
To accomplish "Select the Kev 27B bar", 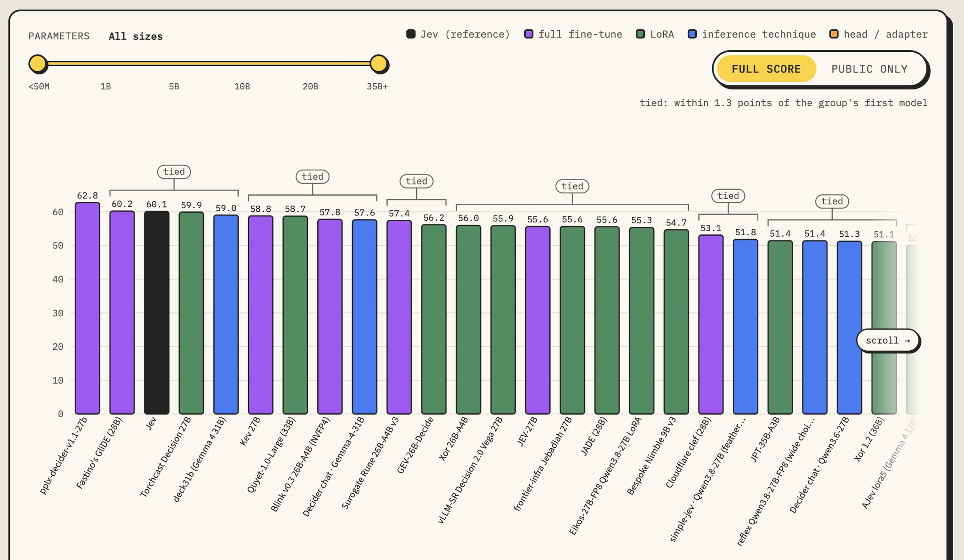I will click(261, 315).
